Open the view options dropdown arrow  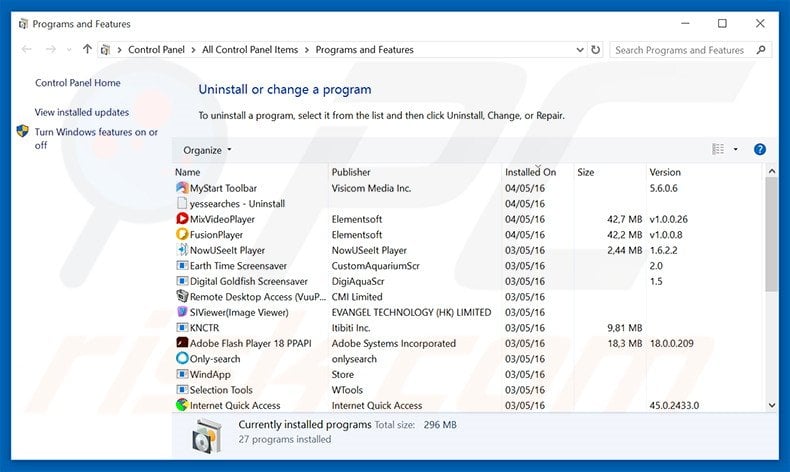point(736,149)
